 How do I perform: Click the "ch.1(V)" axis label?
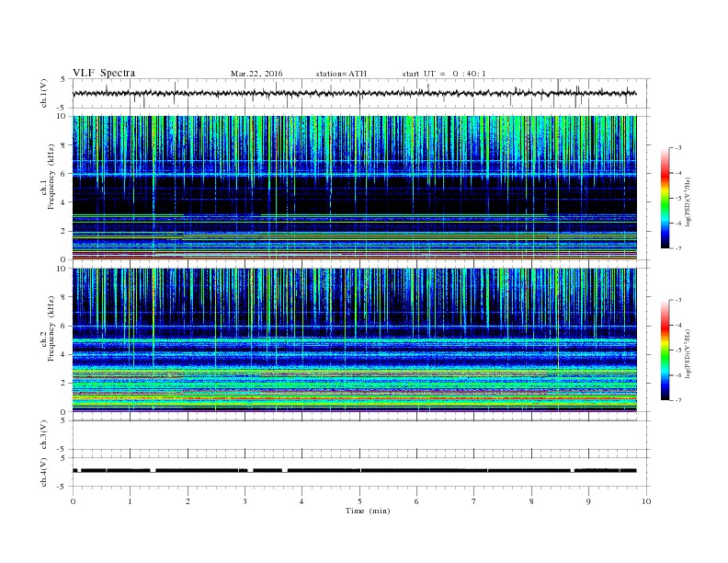(x=44, y=93)
